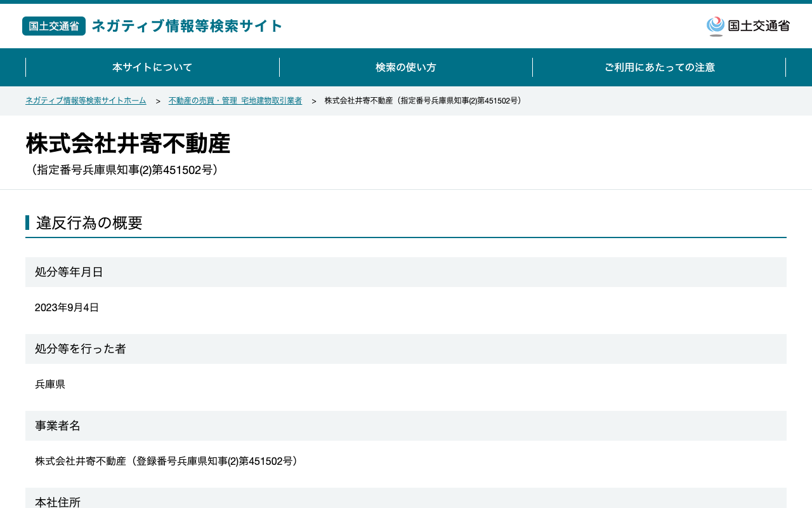
Task: Click the large 株式会社井寄不動産 page heading
Action: (x=128, y=144)
